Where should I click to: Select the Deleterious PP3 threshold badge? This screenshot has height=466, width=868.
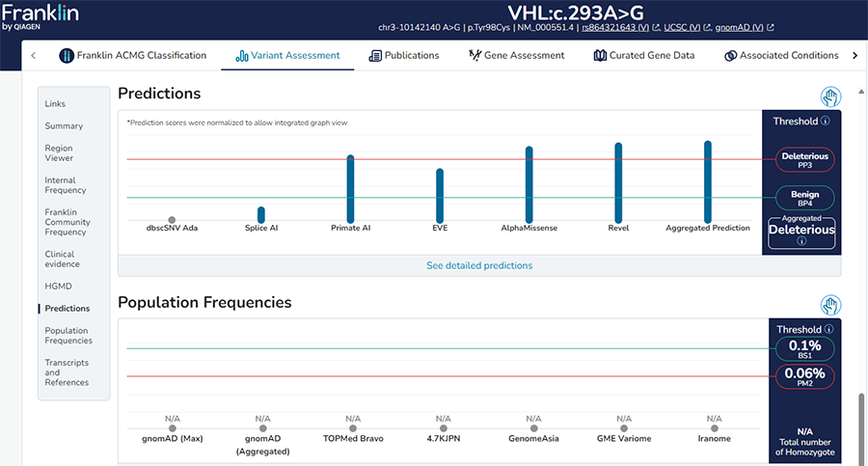coord(804,160)
